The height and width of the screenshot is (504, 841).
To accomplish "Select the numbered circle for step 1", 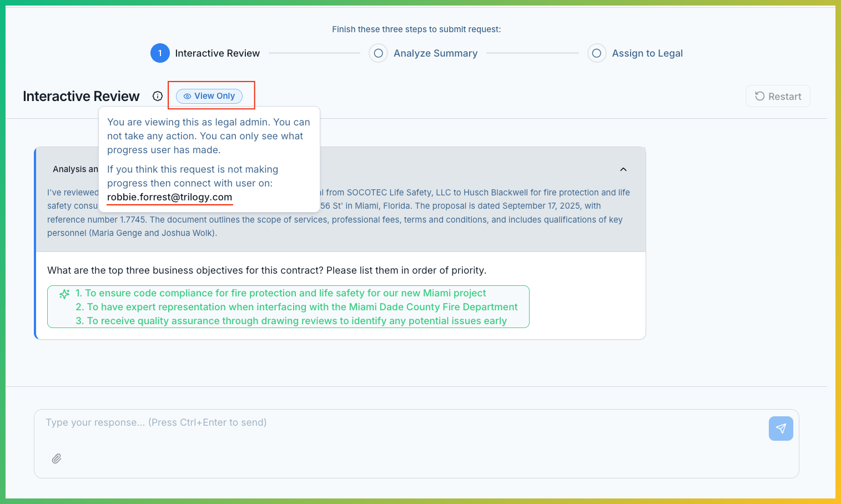I will point(160,53).
